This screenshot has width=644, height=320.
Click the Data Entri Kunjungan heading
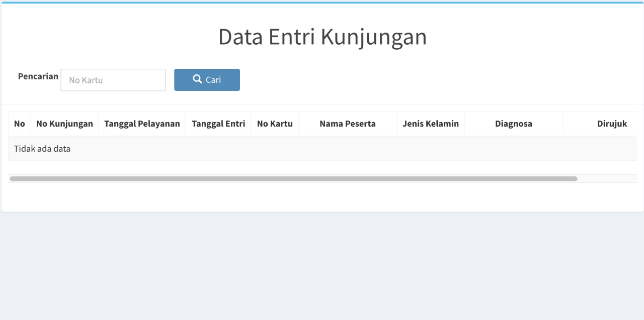coord(322,37)
